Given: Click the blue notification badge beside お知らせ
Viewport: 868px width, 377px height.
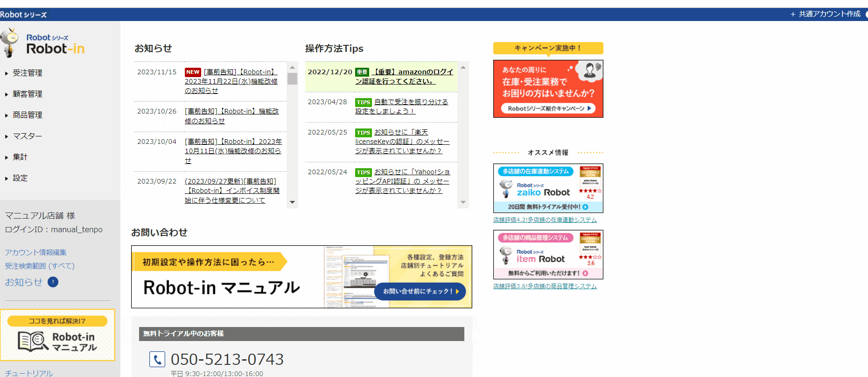Looking at the screenshot, I should pos(53,282).
